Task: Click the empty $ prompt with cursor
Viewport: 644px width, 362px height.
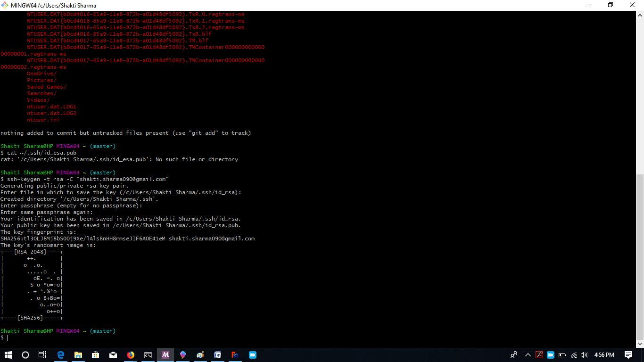Action: (4, 337)
